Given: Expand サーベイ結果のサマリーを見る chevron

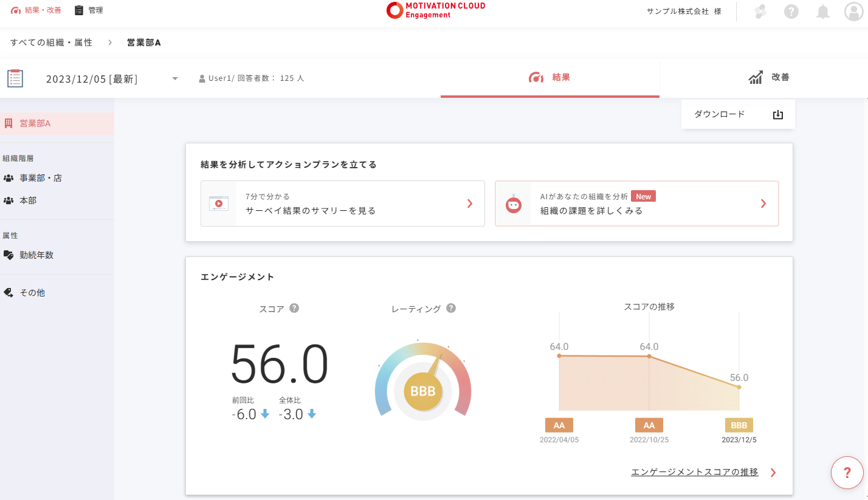Looking at the screenshot, I should click(469, 204).
